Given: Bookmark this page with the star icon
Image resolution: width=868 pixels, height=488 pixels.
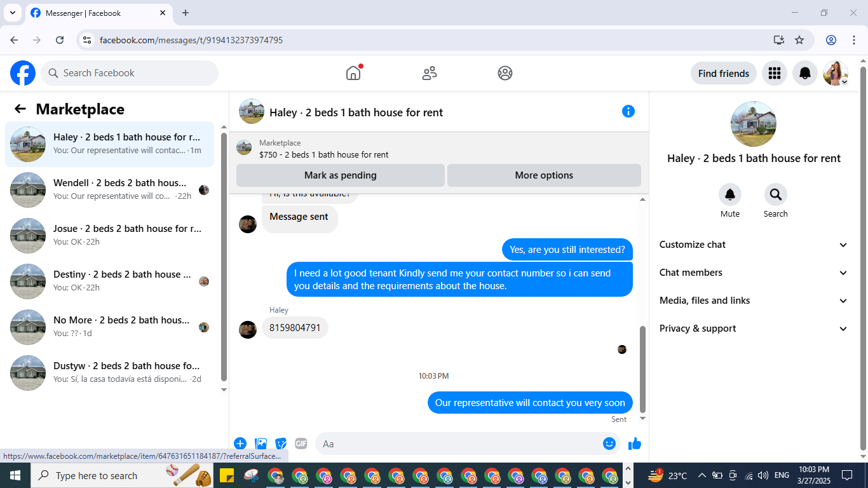Looking at the screenshot, I should 799,40.
